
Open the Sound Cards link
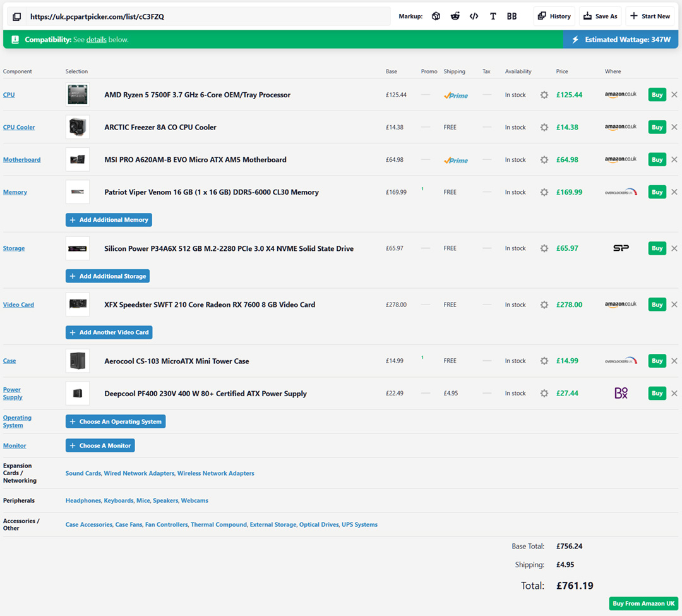click(83, 473)
